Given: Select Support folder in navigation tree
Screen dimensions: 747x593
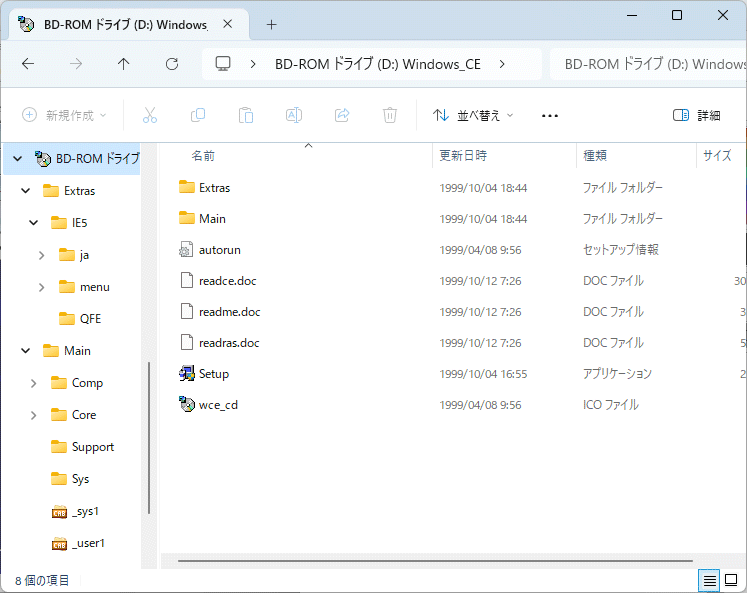Looking at the screenshot, I should [82, 447].
